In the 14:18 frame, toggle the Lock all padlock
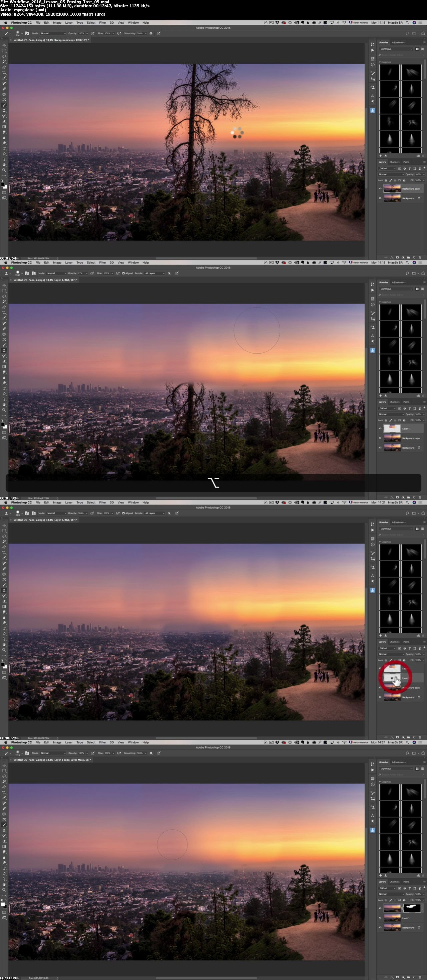The image size is (427, 980). (404, 420)
